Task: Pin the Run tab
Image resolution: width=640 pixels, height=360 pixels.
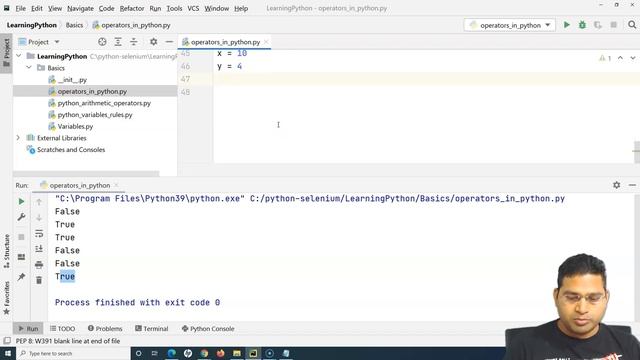Action: (x=21, y=277)
